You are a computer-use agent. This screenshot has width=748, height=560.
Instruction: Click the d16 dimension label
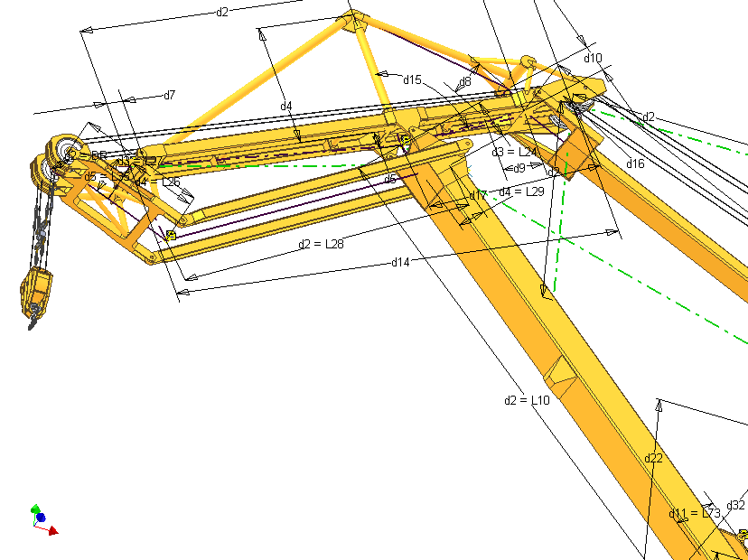pyautogui.click(x=635, y=164)
